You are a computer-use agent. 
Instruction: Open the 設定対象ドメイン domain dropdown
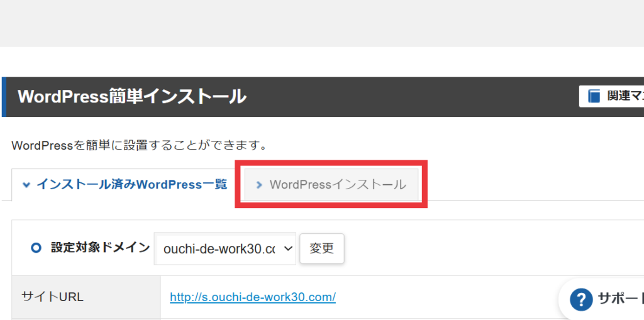225,248
